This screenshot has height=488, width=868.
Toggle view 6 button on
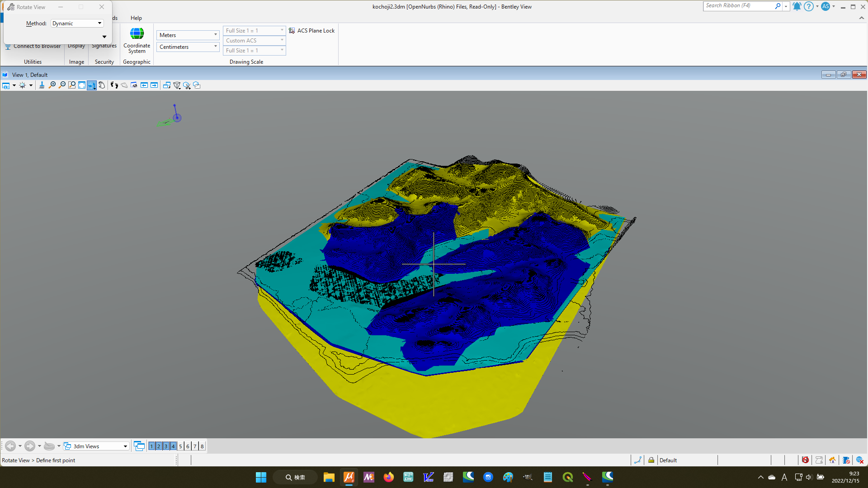click(188, 446)
